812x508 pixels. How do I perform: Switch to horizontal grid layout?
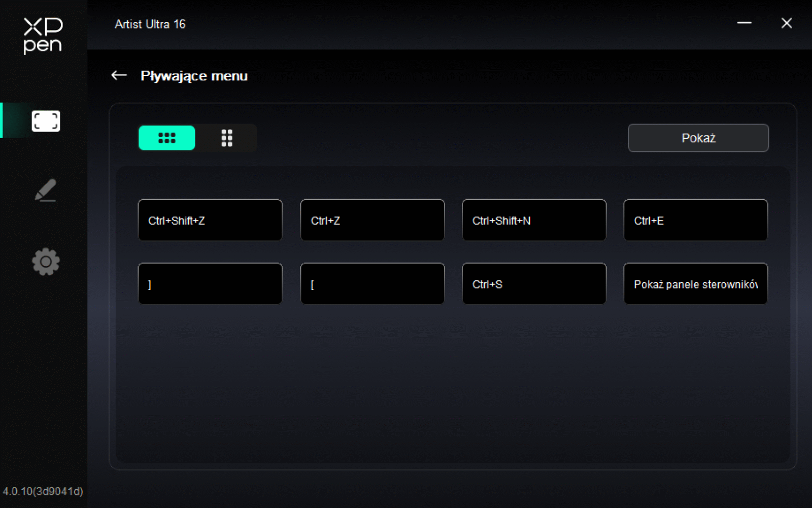166,138
